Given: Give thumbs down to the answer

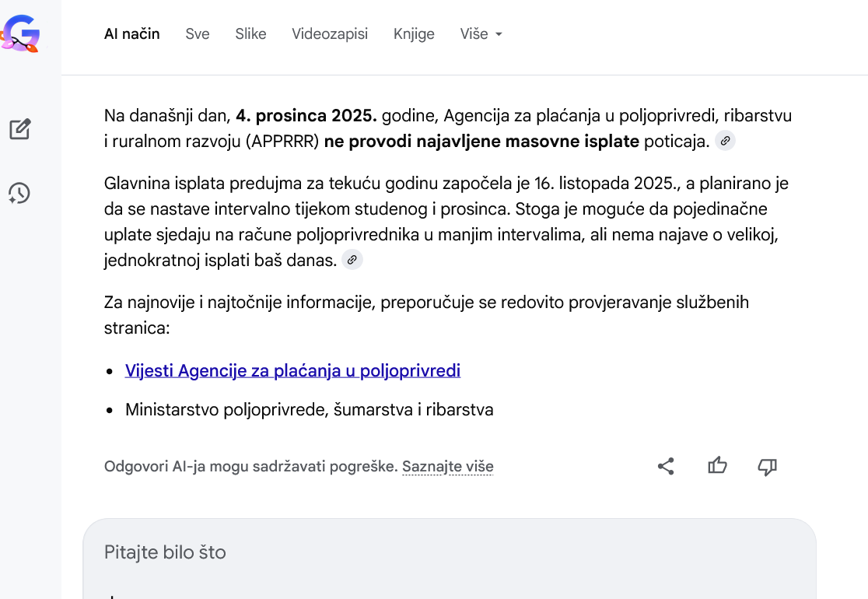Looking at the screenshot, I should (767, 467).
